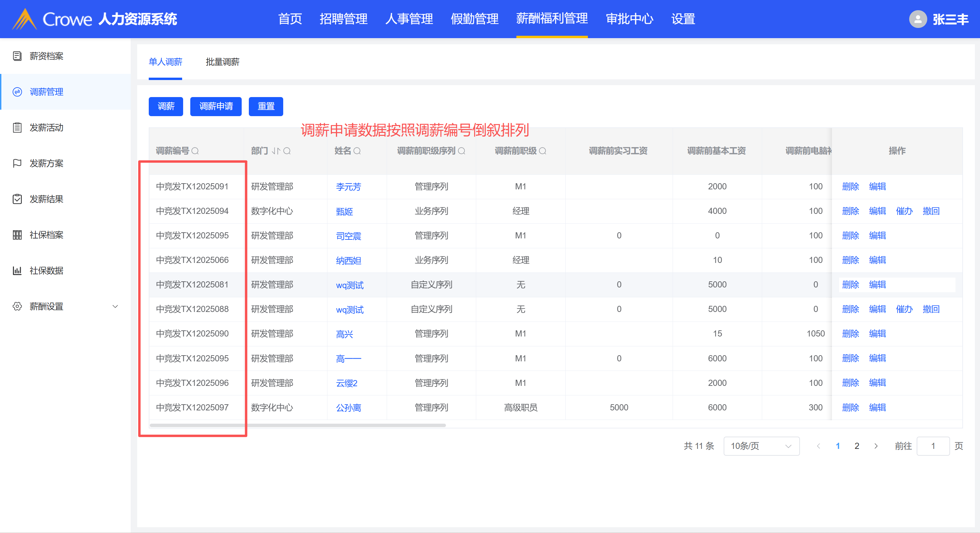This screenshot has width=980, height=533.
Task: Click the 调薪申请 button
Action: coord(216,106)
